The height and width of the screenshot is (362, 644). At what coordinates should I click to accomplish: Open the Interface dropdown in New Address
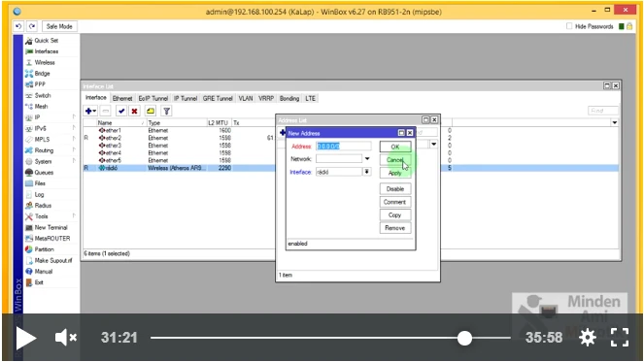(x=367, y=172)
